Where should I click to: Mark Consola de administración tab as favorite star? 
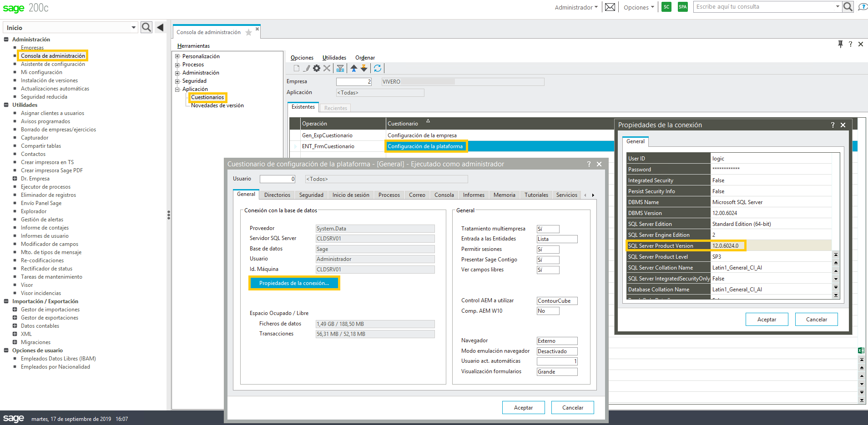tap(248, 32)
